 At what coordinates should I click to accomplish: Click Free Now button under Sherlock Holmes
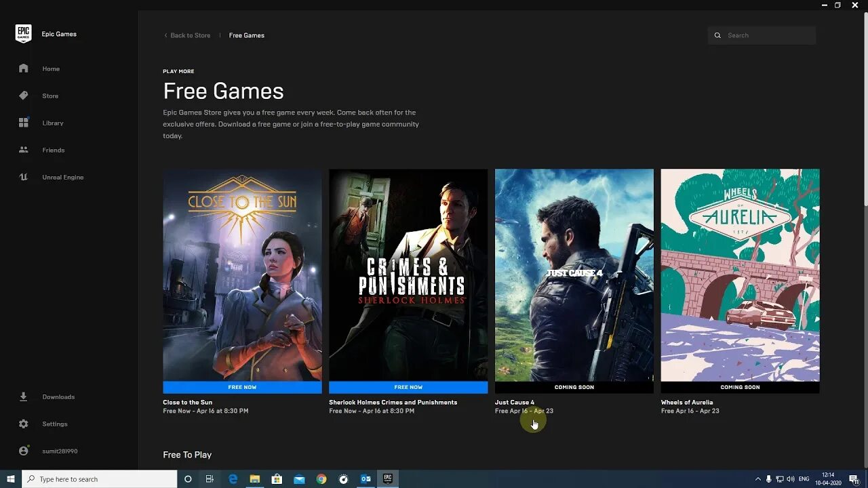[x=408, y=387]
